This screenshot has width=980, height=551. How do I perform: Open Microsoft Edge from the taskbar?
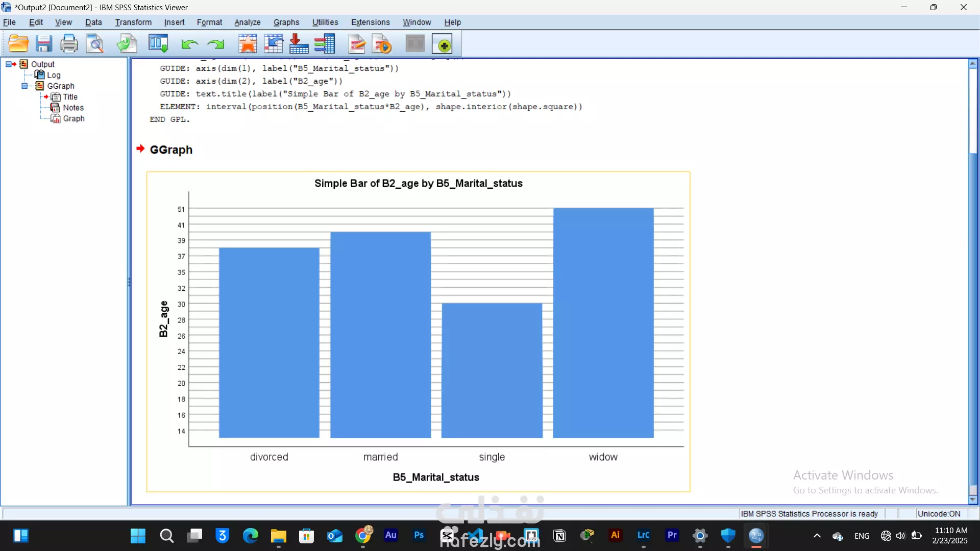point(251,536)
